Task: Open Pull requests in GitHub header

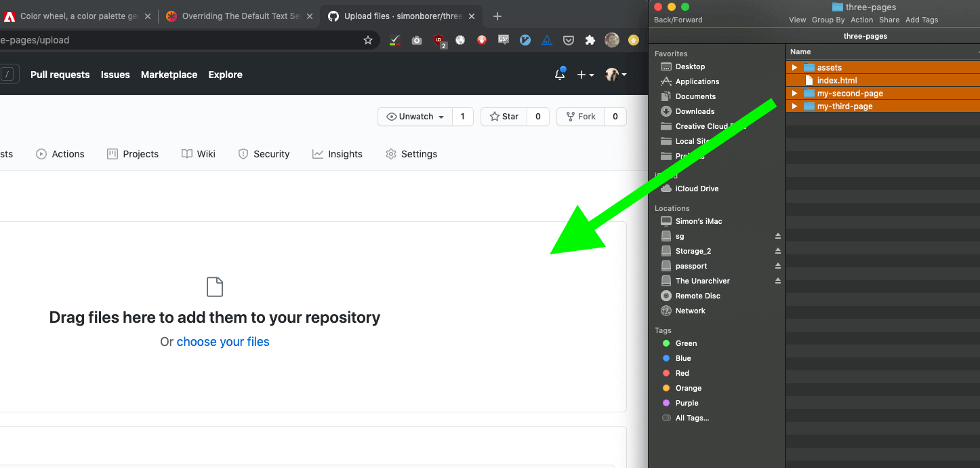Action: click(60, 75)
